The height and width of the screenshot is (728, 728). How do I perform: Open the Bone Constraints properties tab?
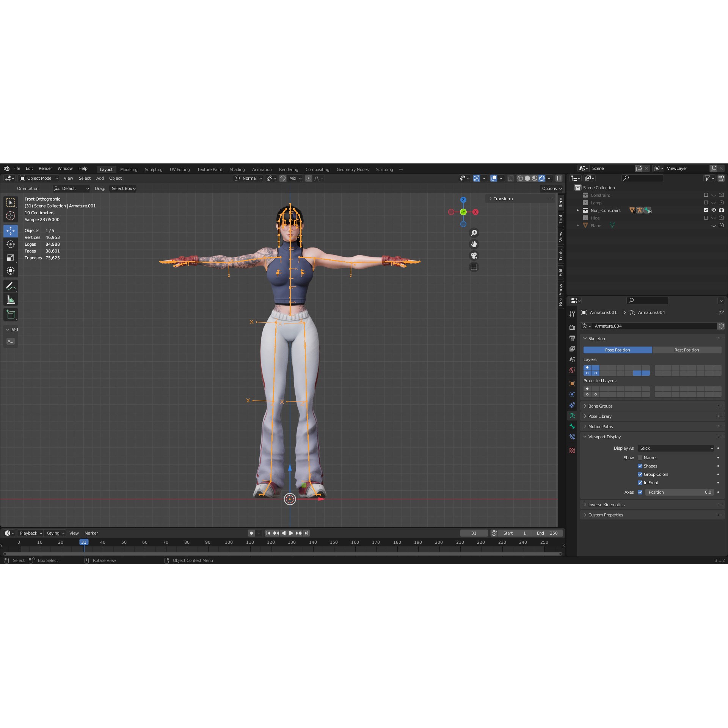572,437
